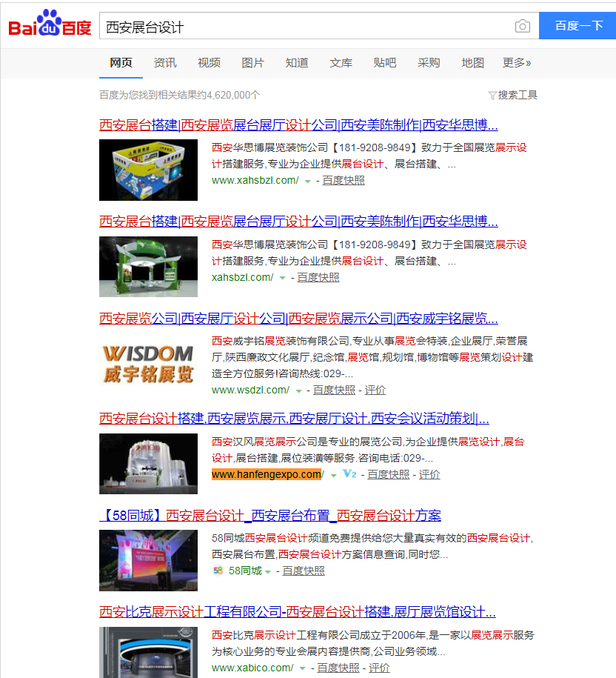Click highlighted www.hanfengexpo.com URL

pos(268,474)
